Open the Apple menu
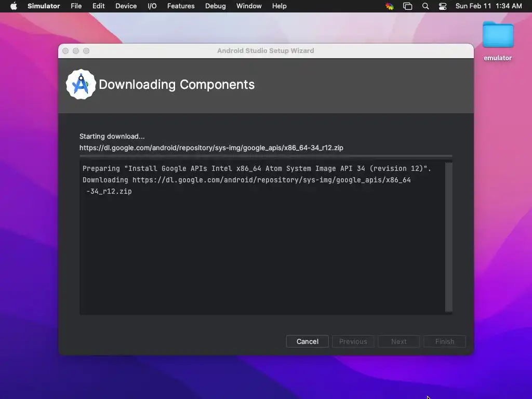532x399 pixels. [14, 6]
